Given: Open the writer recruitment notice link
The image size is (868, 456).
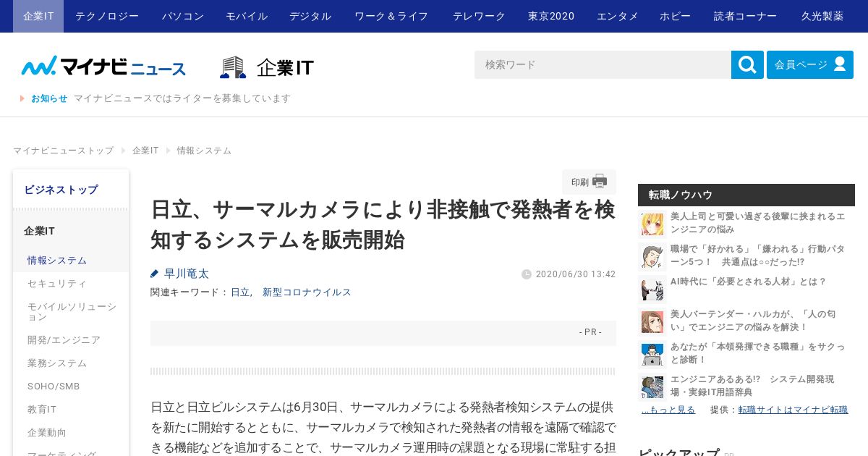Looking at the screenshot, I should [x=182, y=98].
